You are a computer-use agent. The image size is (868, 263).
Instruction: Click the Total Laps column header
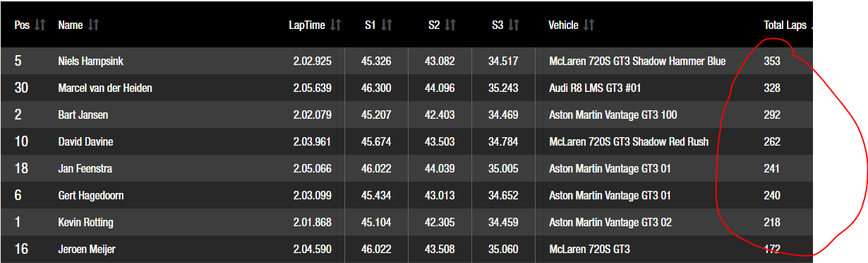point(785,25)
